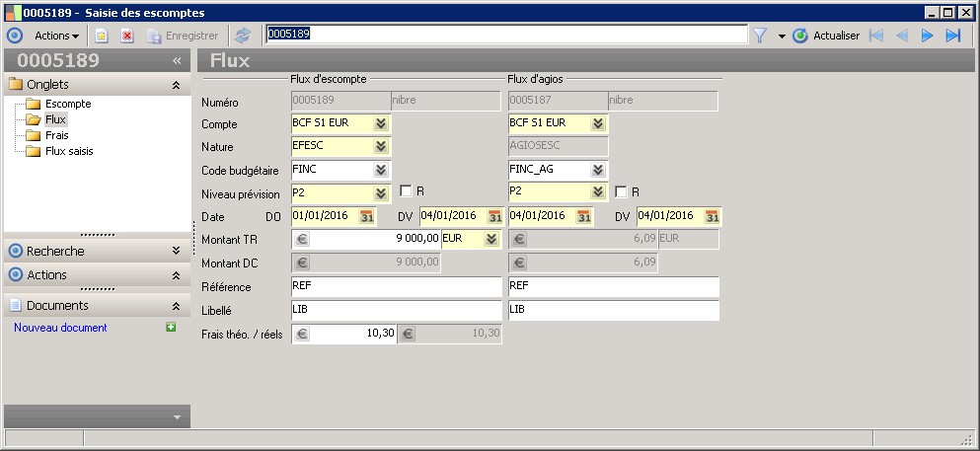
Task: Go to the previous record arrow
Action: tap(902, 36)
